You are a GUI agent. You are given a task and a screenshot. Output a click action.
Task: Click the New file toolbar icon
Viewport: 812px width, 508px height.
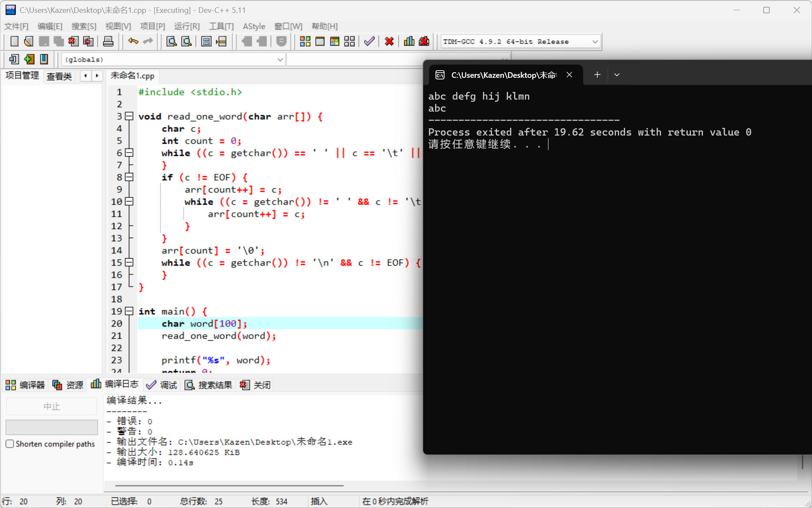click(14, 41)
